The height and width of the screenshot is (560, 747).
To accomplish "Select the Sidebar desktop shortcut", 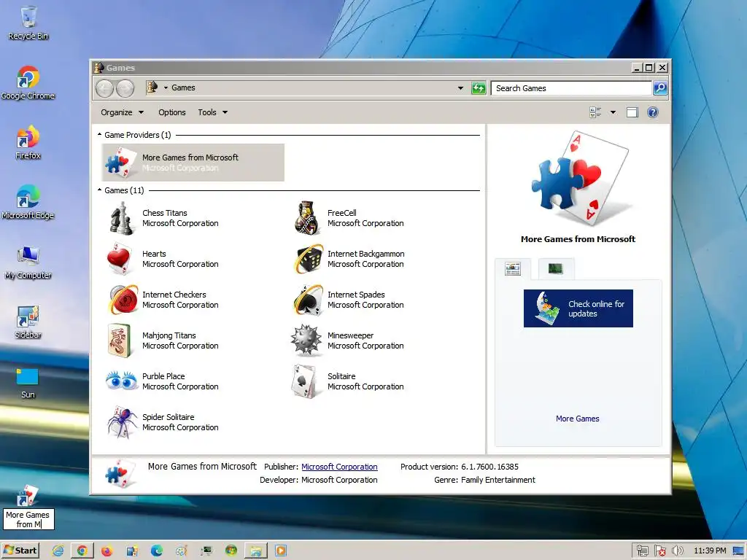I will tap(28, 322).
